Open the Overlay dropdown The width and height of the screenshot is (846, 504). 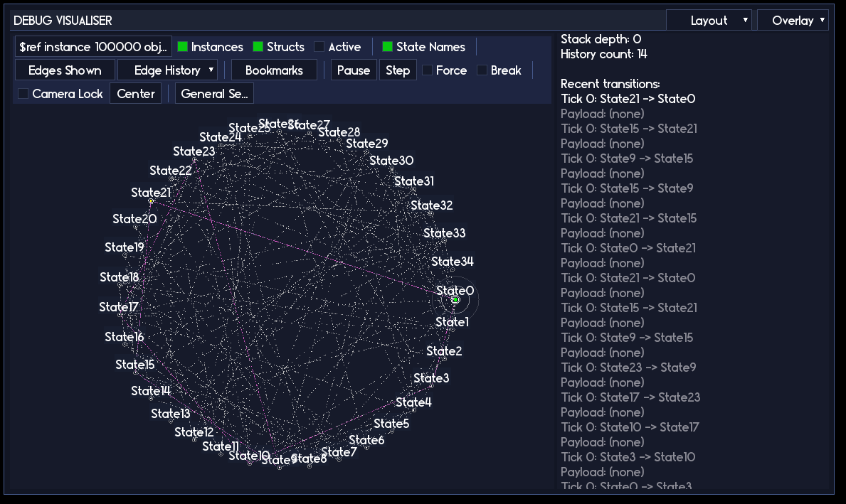(x=792, y=20)
